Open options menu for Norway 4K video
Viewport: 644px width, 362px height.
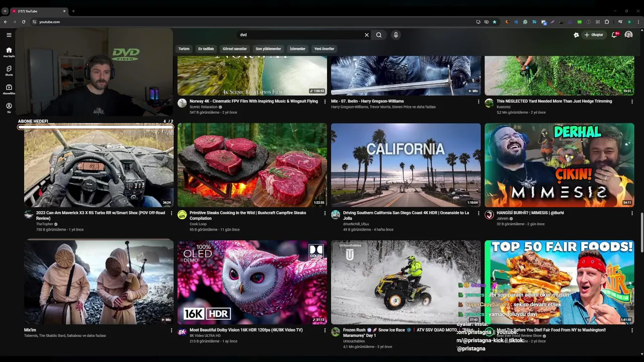coord(325,102)
